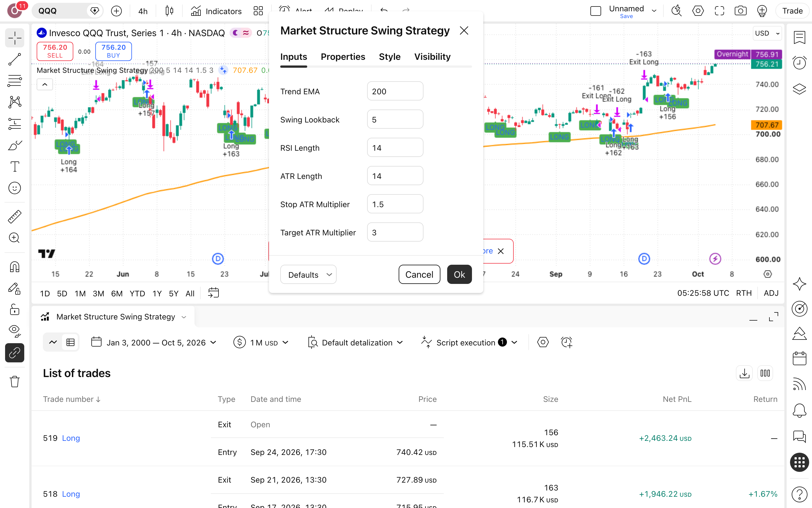Switch to the Properties tab
This screenshot has width=812, height=508.
click(343, 57)
